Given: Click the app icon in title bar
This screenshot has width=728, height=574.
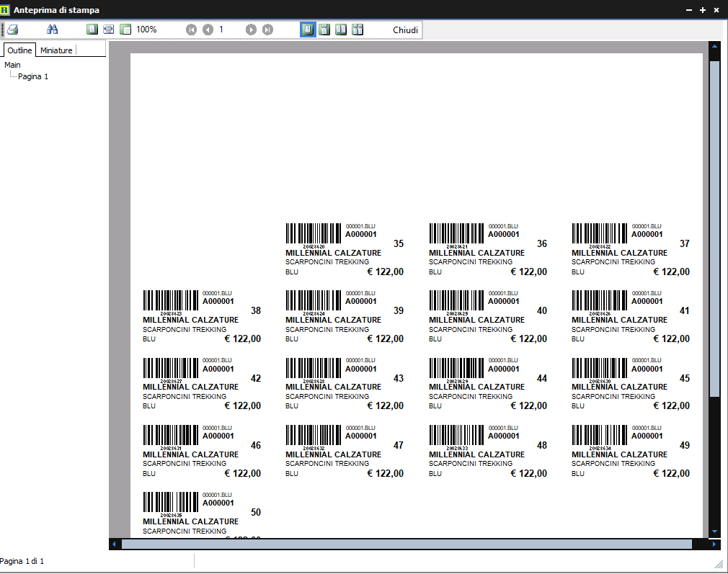Looking at the screenshot, I should pos(4,10).
